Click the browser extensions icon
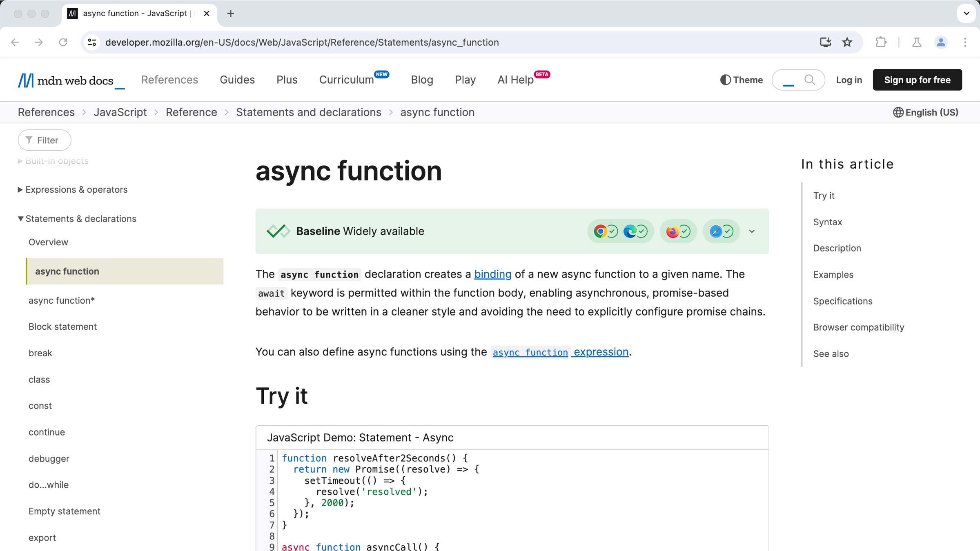This screenshot has height=551, width=980. [881, 42]
